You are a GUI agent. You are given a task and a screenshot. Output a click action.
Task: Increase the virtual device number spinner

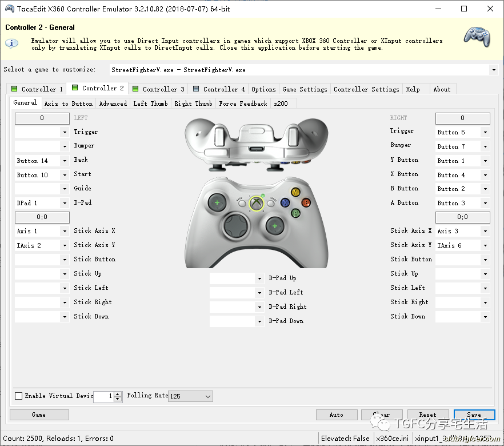click(118, 394)
